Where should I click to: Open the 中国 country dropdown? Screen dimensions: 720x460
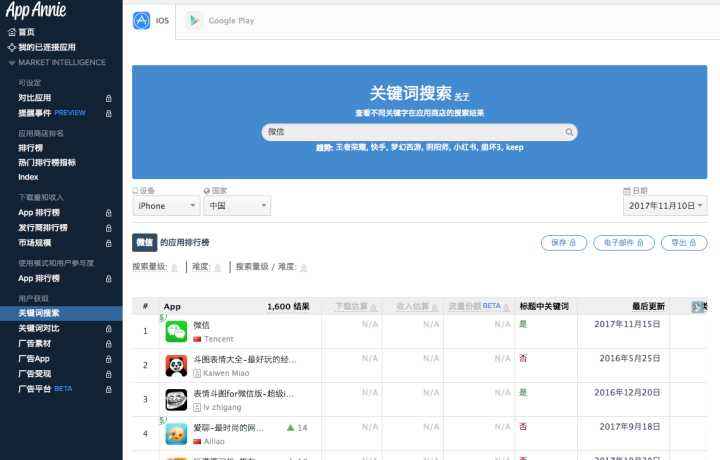click(237, 206)
